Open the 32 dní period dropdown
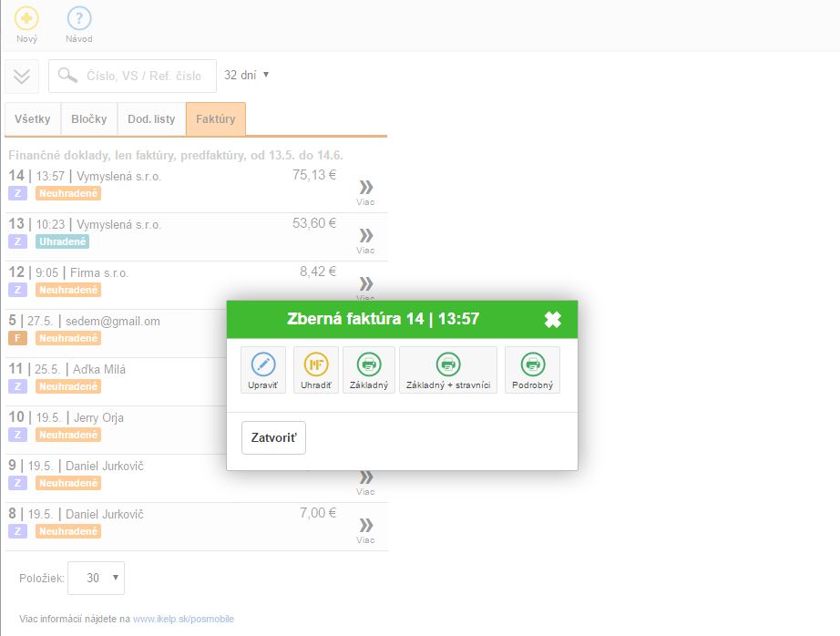Image resolution: width=840 pixels, height=636 pixels. pos(247,76)
